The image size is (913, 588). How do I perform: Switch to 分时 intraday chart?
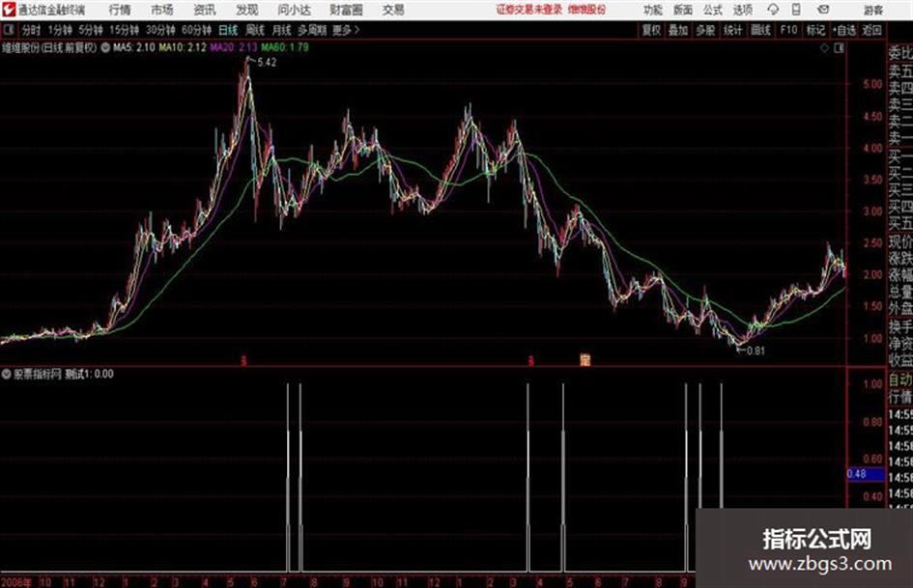[x=31, y=30]
